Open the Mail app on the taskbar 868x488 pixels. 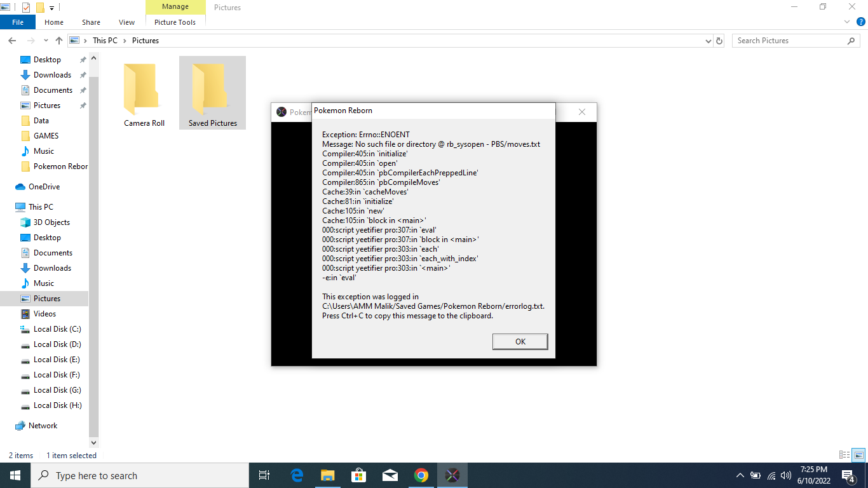[390, 475]
